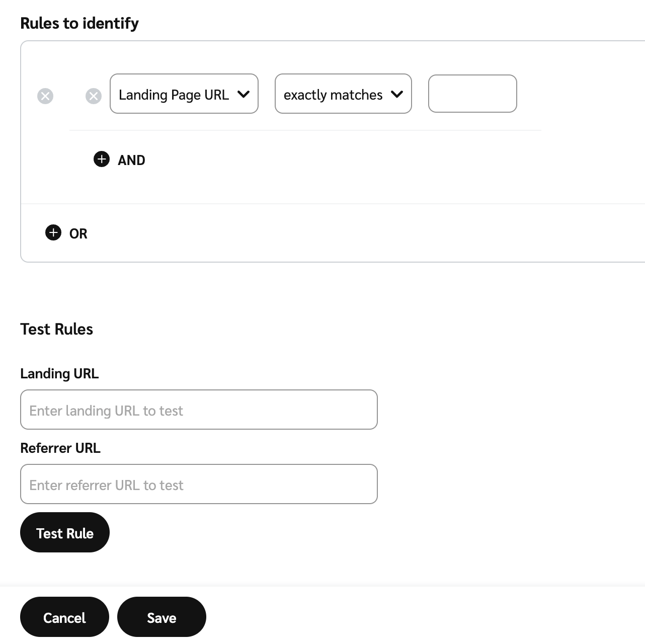
Task: Click the chevron arrow in Landing Page URL box
Action: tap(244, 94)
